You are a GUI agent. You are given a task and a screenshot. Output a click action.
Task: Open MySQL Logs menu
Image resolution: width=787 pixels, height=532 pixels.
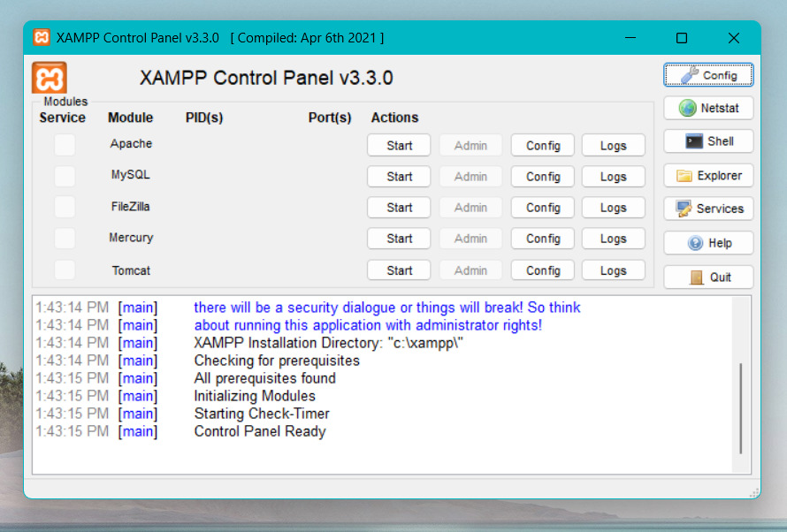pos(614,177)
